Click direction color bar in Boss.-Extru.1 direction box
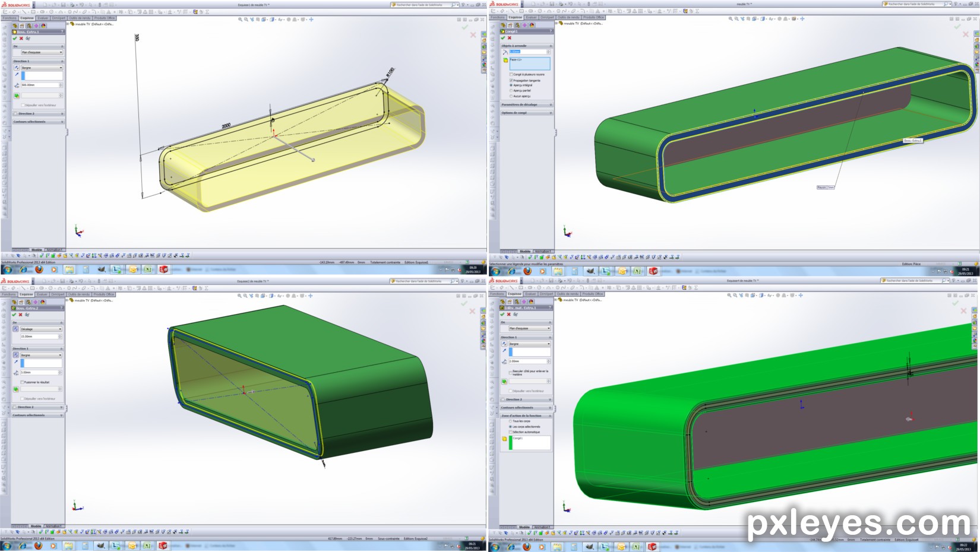Screen dimensions: 980x552 tap(23, 76)
